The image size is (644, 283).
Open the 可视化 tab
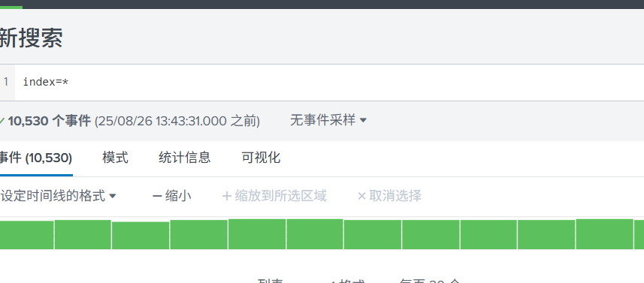262,158
